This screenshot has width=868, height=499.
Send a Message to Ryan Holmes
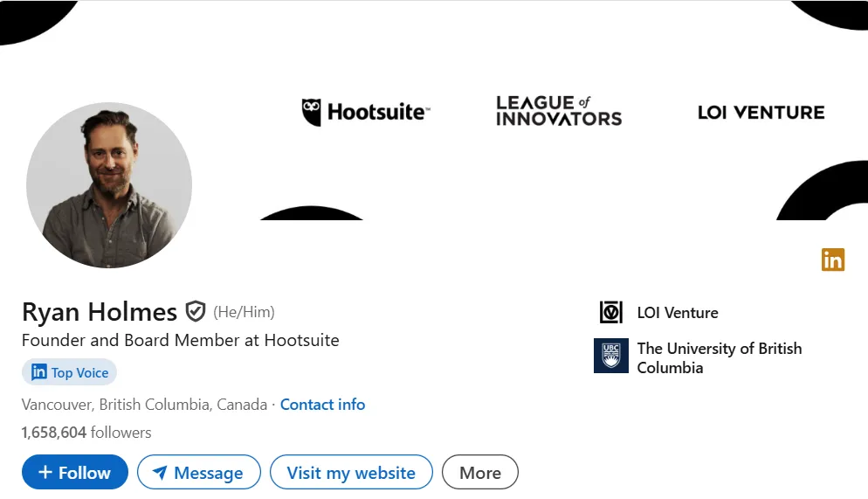click(199, 472)
